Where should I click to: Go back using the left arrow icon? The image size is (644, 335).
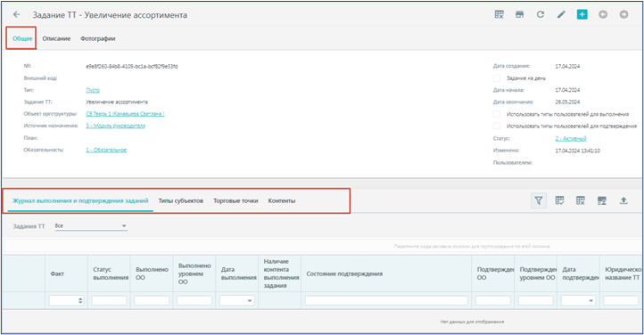(16, 15)
